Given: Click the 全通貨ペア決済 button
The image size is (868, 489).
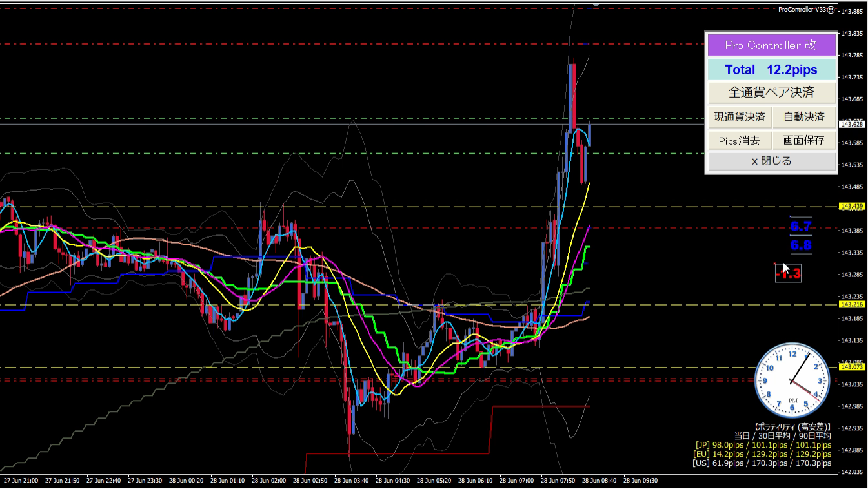Looking at the screenshot, I should [x=772, y=92].
